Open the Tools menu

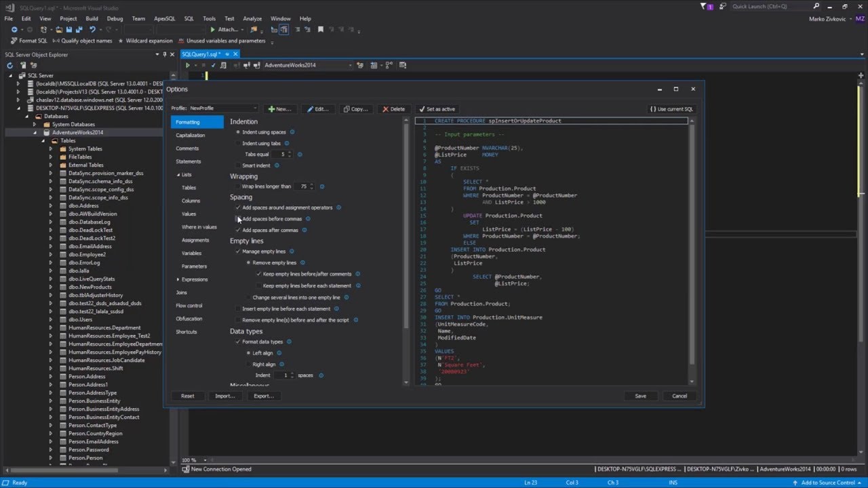pos(209,18)
